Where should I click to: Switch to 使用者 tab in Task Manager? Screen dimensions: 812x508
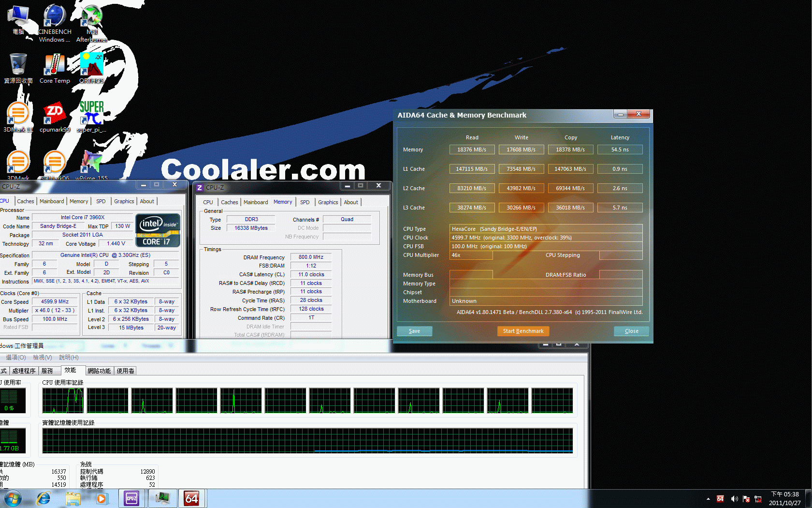[x=126, y=371]
